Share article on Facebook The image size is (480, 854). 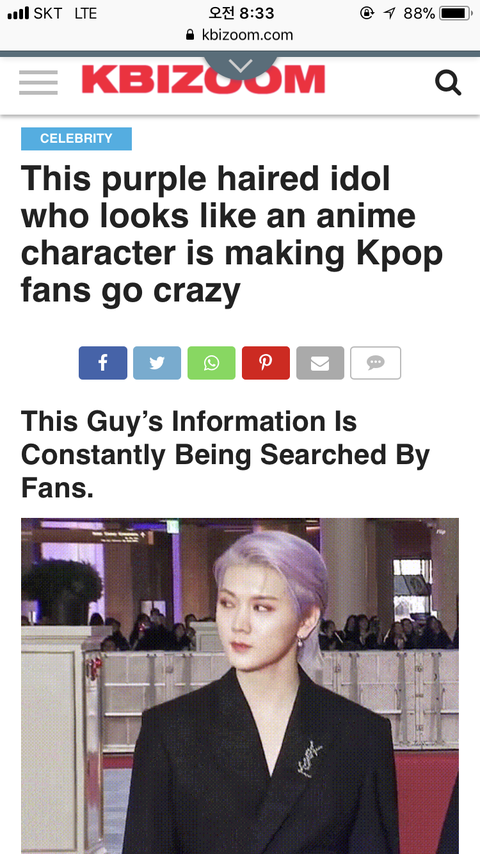(103, 363)
